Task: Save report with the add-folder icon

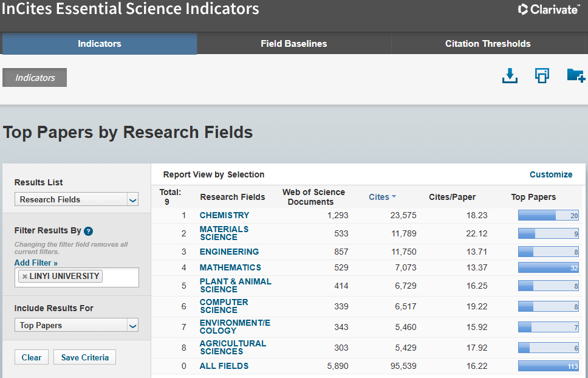Action: pos(576,75)
